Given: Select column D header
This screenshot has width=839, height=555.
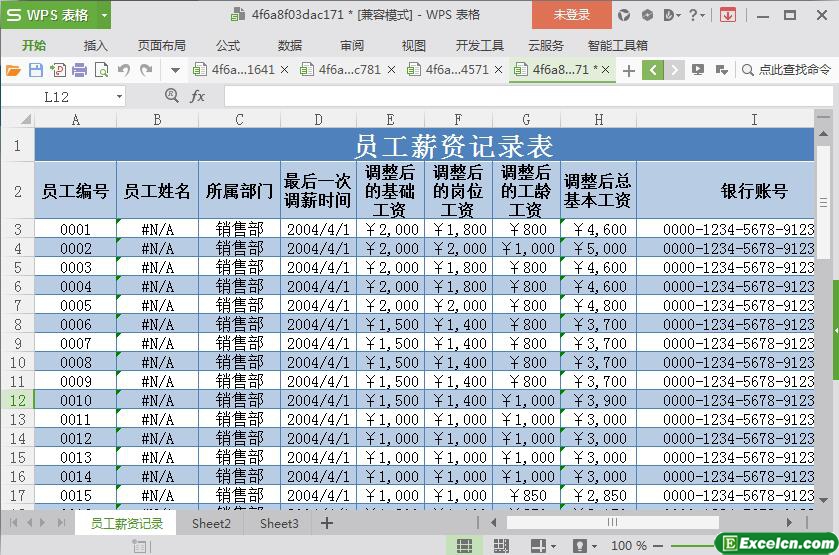Looking at the screenshot, I should 318,119.
